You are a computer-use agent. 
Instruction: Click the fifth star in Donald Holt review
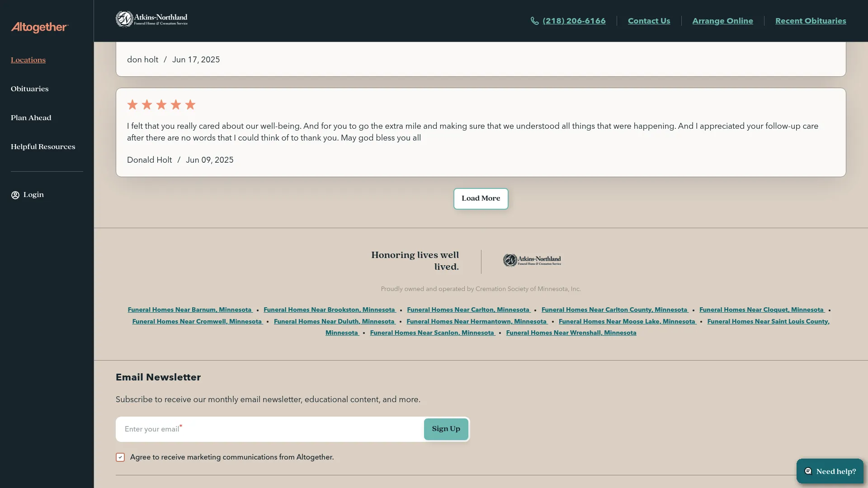(x=190, y=105)
